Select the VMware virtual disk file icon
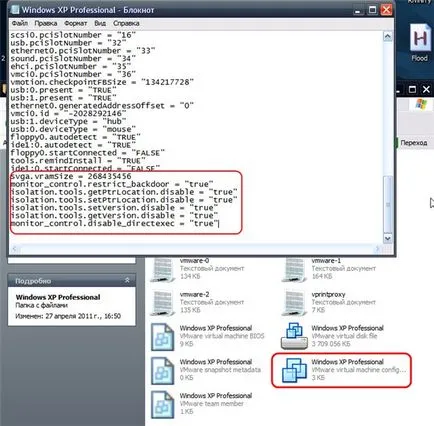This screenshot has height=426, width=434. click(x=294, y=336)
